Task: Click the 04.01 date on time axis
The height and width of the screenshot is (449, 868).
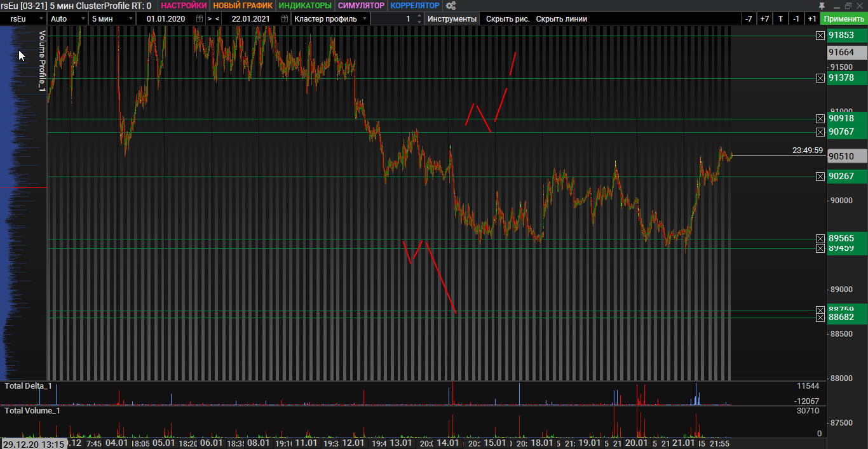Action: tap(117, 443)
